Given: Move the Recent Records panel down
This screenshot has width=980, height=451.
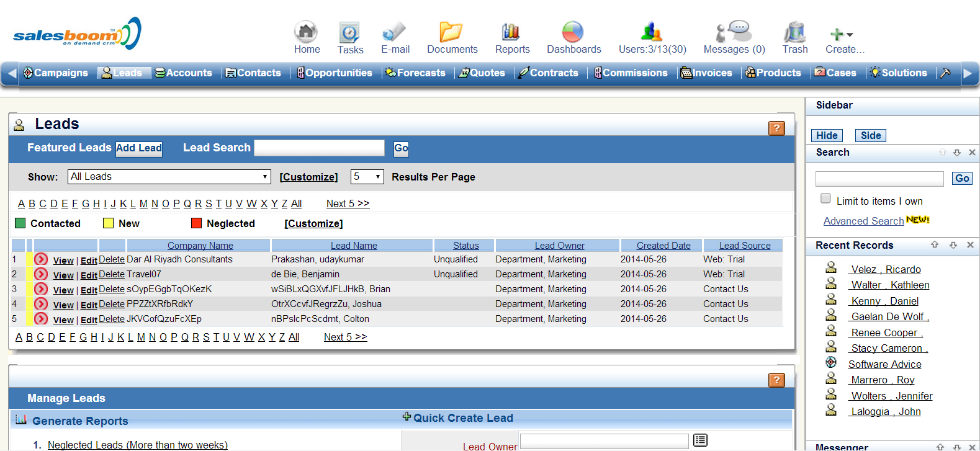Looking at the screenshot, I should (x=953, y=245).
